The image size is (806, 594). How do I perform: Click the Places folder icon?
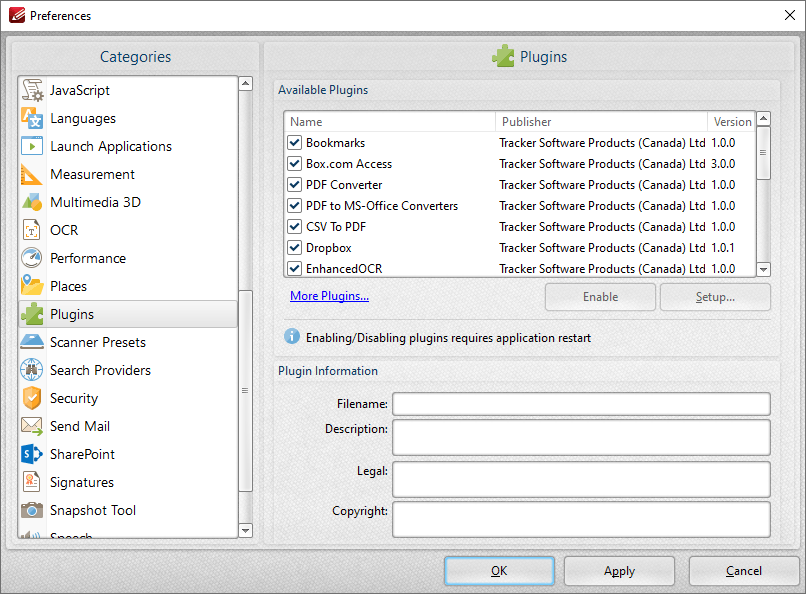32,286
